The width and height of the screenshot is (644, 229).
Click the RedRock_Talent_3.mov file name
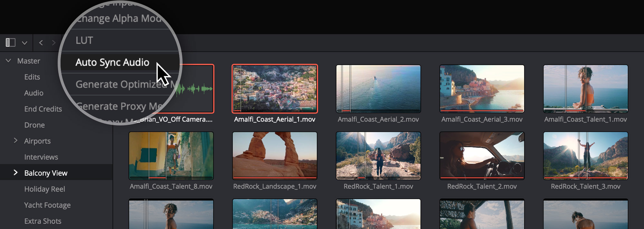coord(586,186)
